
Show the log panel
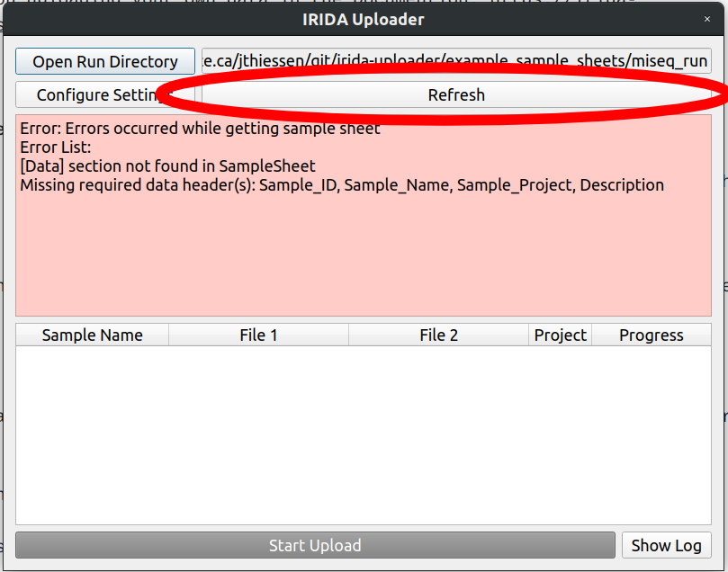click(666, 545)
